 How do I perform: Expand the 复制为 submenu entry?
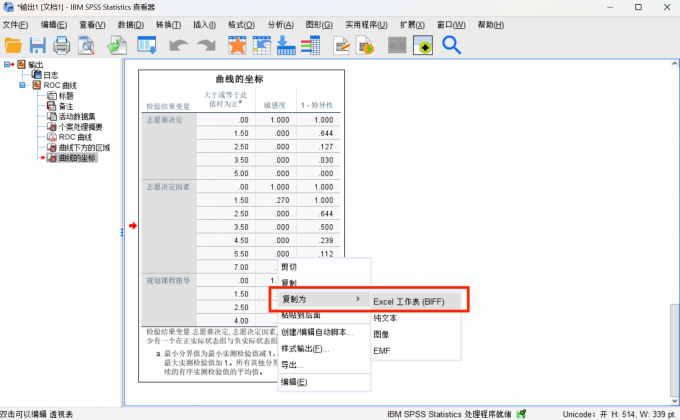click(x=324, y=299)
